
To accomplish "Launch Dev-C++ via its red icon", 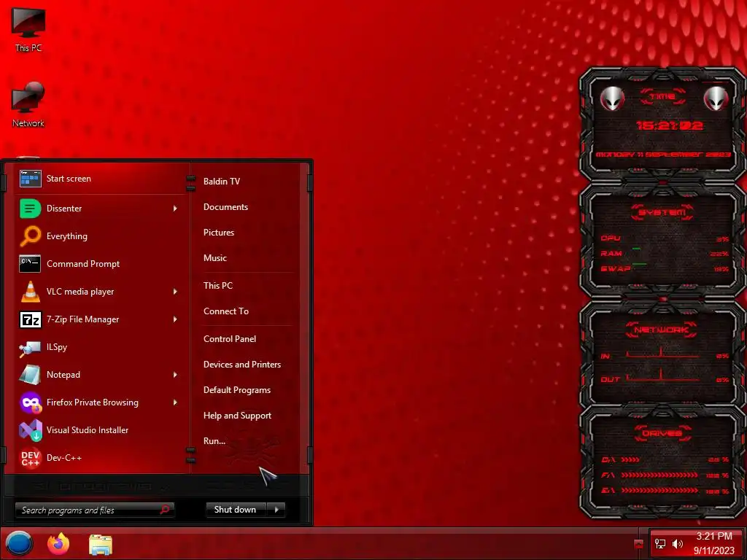I will pyautogui.click(x=30, y=458).
